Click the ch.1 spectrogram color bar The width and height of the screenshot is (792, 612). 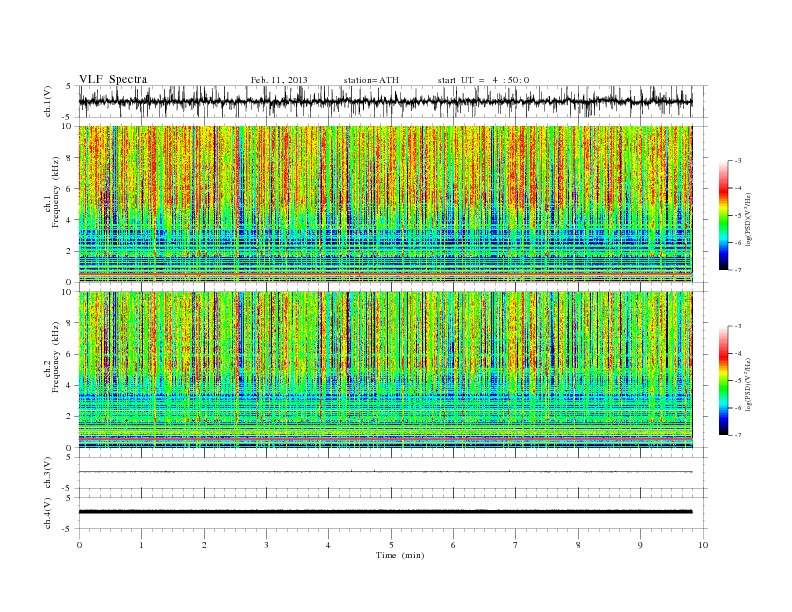pos(723,215)
